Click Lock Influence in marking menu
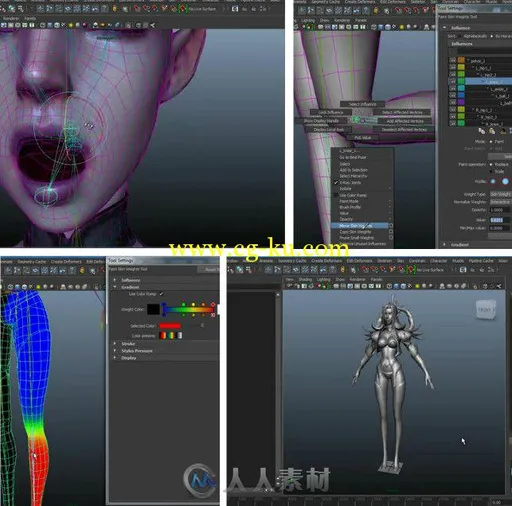The image size is (512, 506). pyautogui.click(x=331, y=112)
